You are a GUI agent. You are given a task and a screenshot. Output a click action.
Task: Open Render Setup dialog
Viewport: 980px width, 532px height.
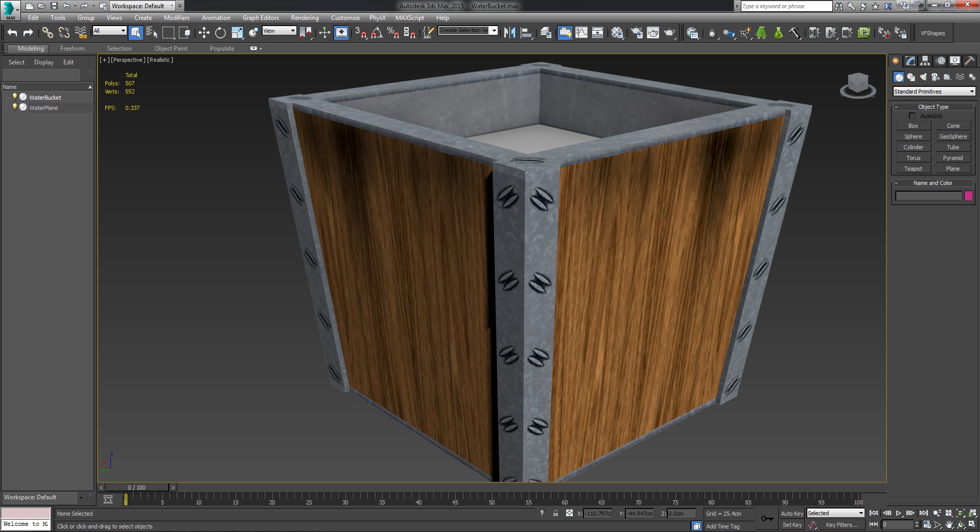click(x=637, y=33)
